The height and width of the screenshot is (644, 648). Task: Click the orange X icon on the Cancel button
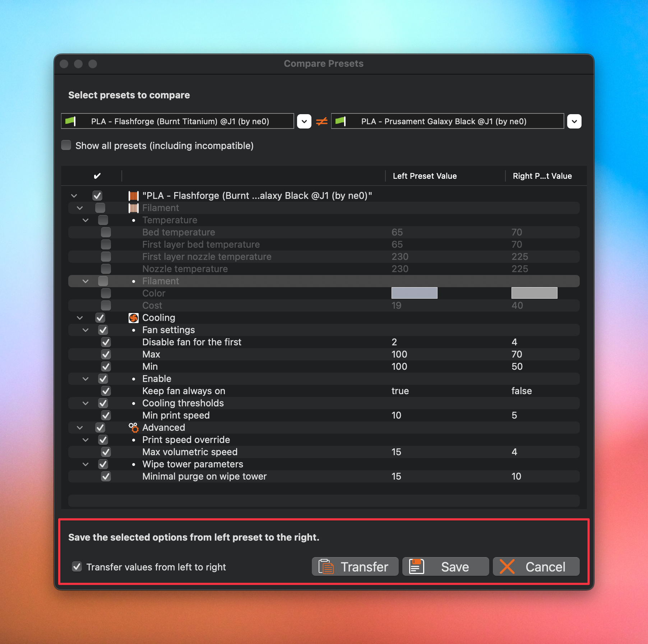click(x=508, y=566)
